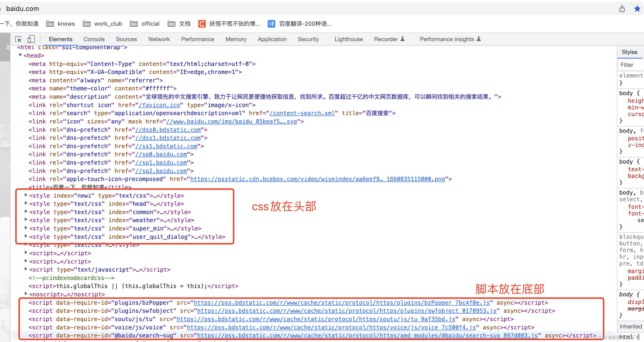This screenshot has height=342, width=644.
Task: Select the meta http-equiv="X-UA-Compatible" line
Action: pyautogui.click(x=135, y=72)
